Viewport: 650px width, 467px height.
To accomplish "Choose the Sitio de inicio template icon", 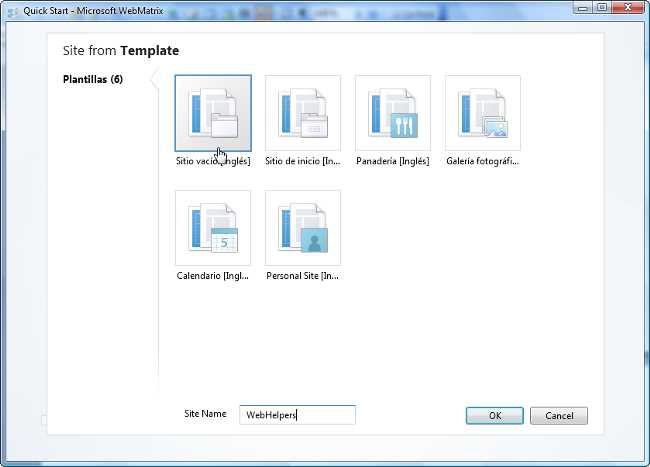I will (303, 112).
